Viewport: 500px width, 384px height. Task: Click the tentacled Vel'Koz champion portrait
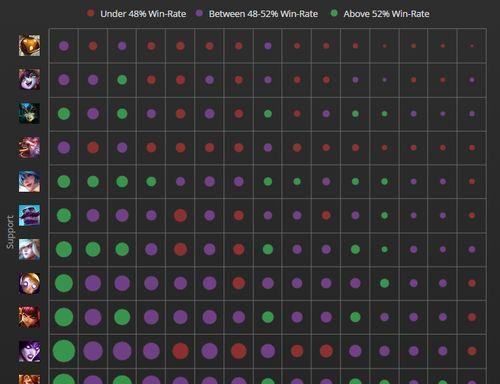coord(29,148)
